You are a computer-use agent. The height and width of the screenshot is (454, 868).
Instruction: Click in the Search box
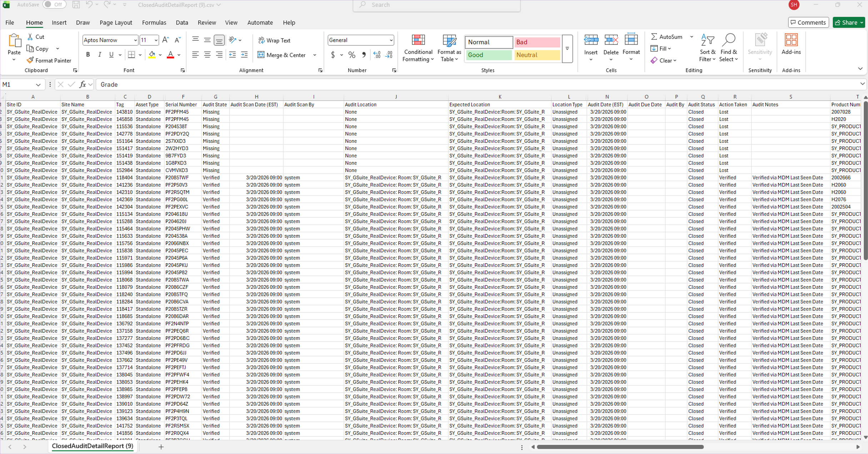point(437,5)
